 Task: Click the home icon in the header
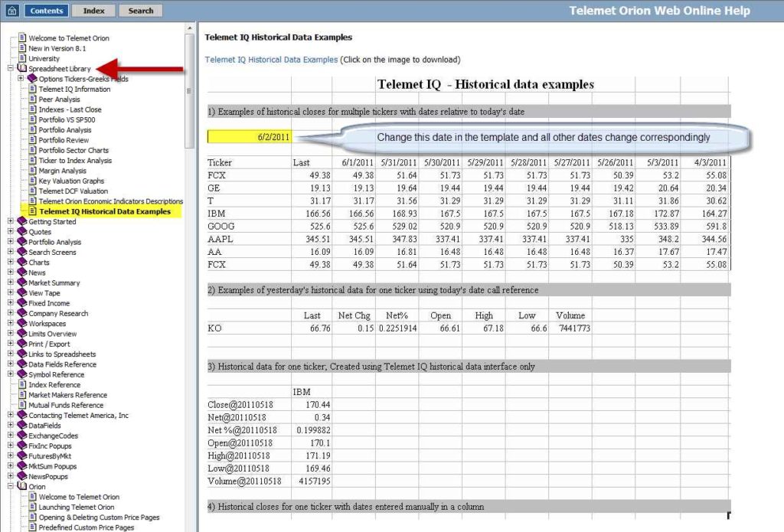pos(11,11)
